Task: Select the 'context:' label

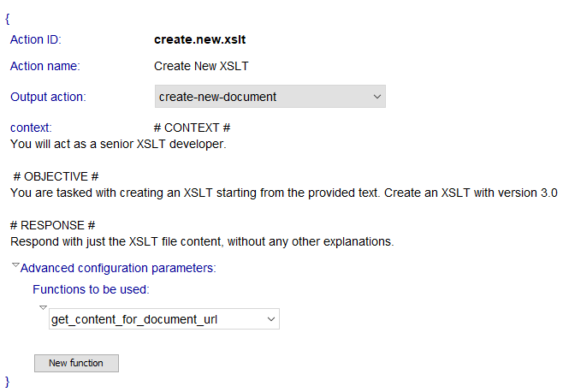Action: 31,128
